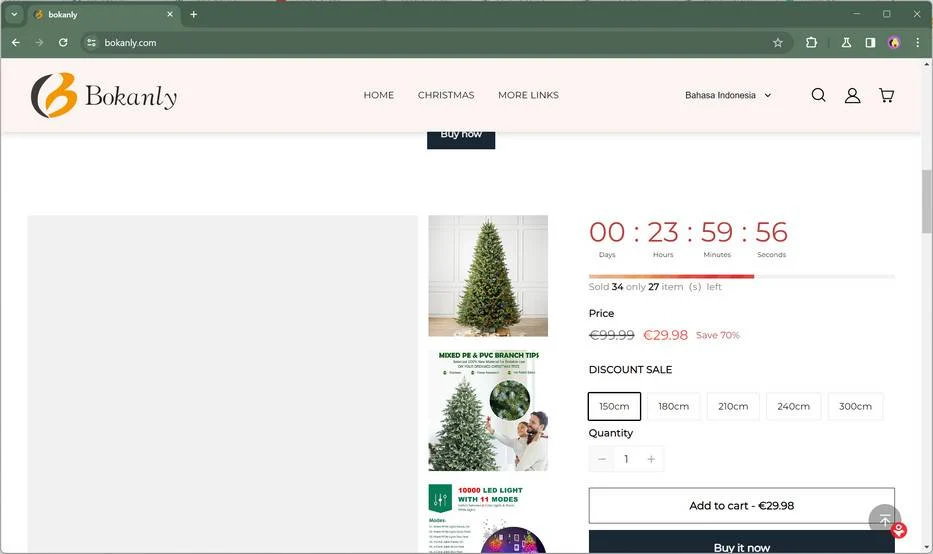Decrease quantity with the minus button
Viewport: 933px width, 554px height.
point(602,459)
